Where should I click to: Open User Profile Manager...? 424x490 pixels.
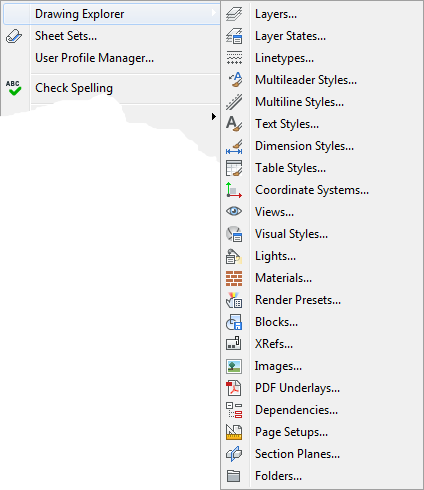tap(94, 58)
